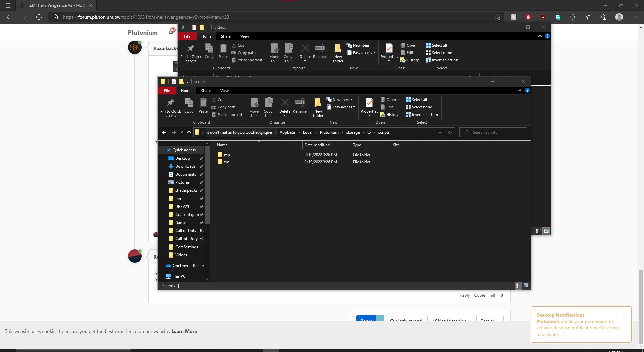Click Properties in Videos window ribbon

(x=389, y=52)
